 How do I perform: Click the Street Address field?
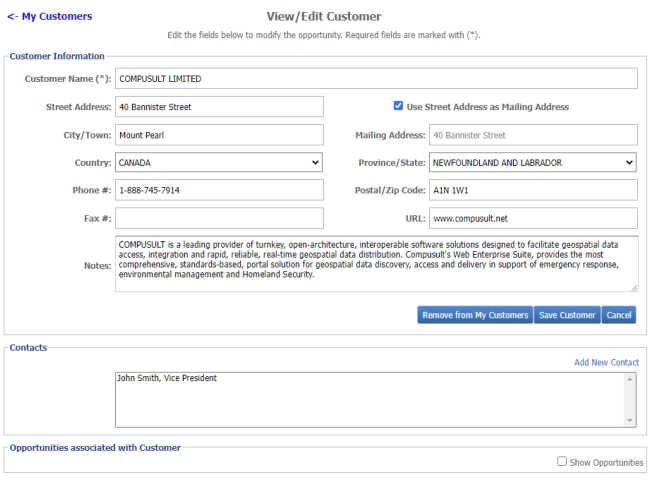[x=219, y=107]
